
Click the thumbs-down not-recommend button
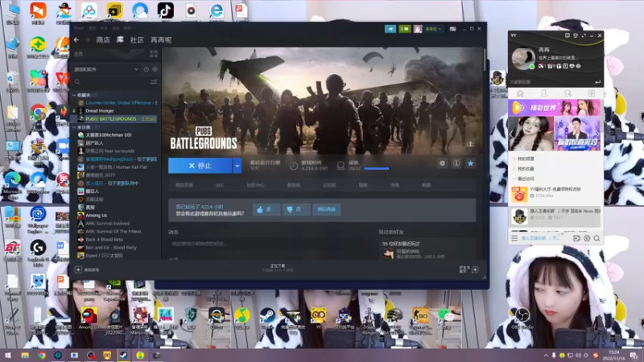click(296, 209)
